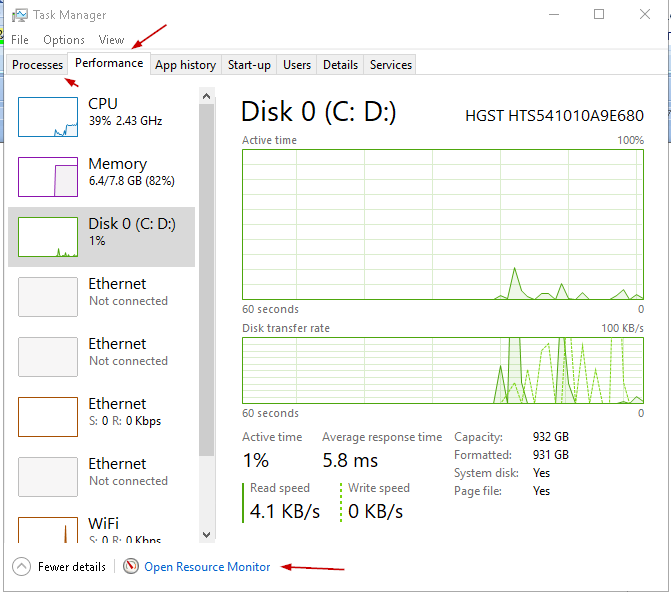Collapse view with Fewer details arrow
The height and width of the screenshot is (592, 671).
[22, 567]
